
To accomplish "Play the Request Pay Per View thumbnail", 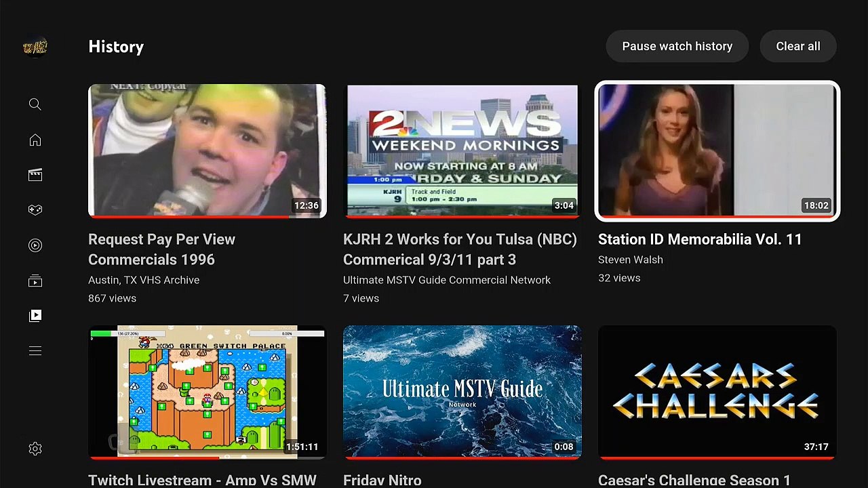I will point(208,151).
